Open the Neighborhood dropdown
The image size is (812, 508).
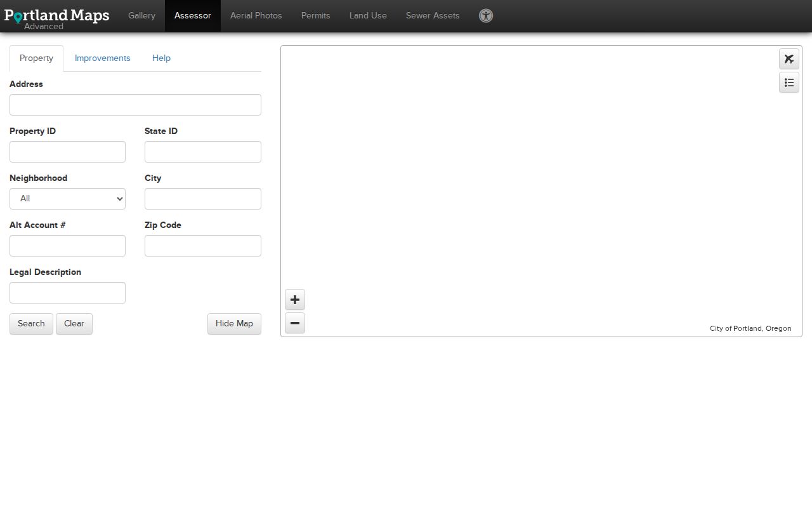pos(67,199)
